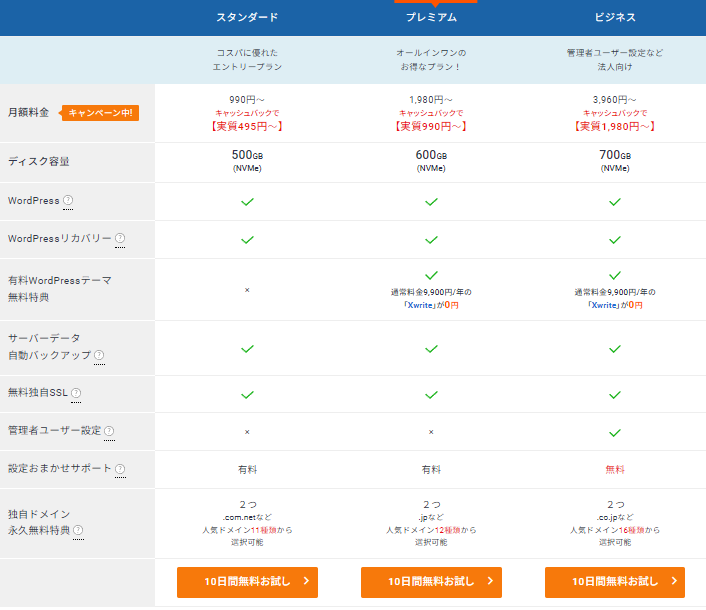
Task: Open help icon for 自動バックアップ
Action: 99,355
